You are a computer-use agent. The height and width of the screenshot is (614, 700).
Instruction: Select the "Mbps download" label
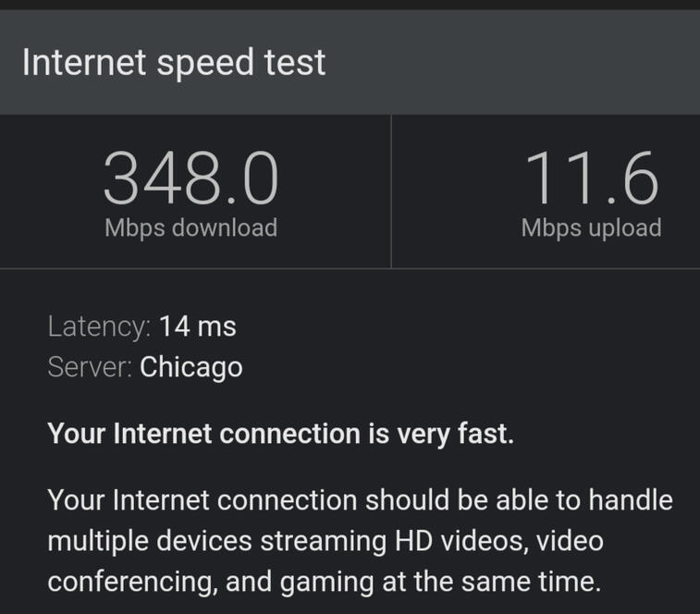coord(190,227)
